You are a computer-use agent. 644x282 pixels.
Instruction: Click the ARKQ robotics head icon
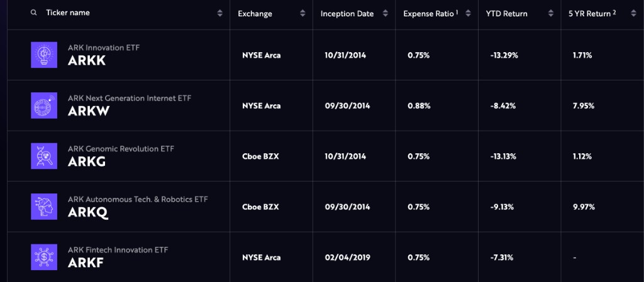[43, 207]
